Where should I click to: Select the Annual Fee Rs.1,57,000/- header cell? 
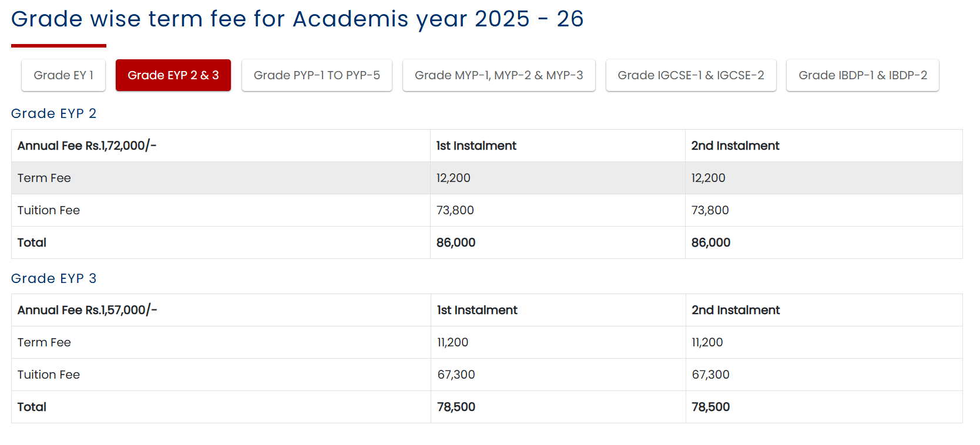coord(88,310)
